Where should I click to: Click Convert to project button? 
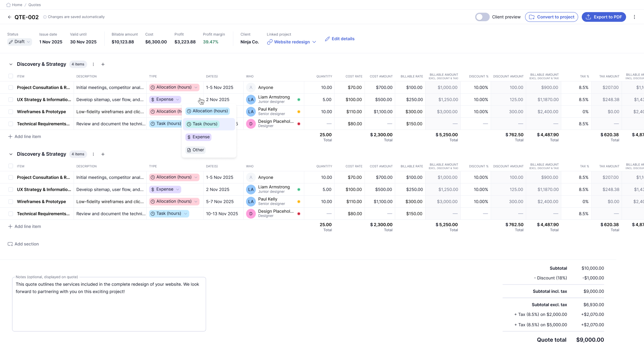coord(551,17)
